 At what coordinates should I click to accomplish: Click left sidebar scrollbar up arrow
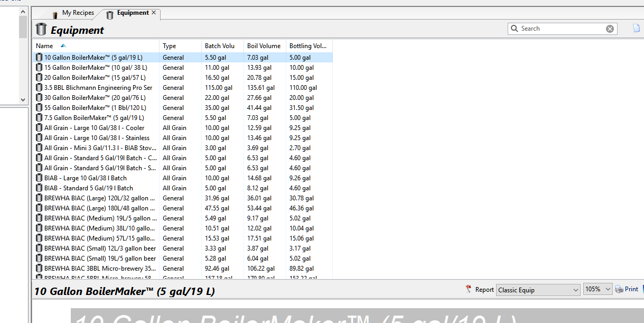23,11
